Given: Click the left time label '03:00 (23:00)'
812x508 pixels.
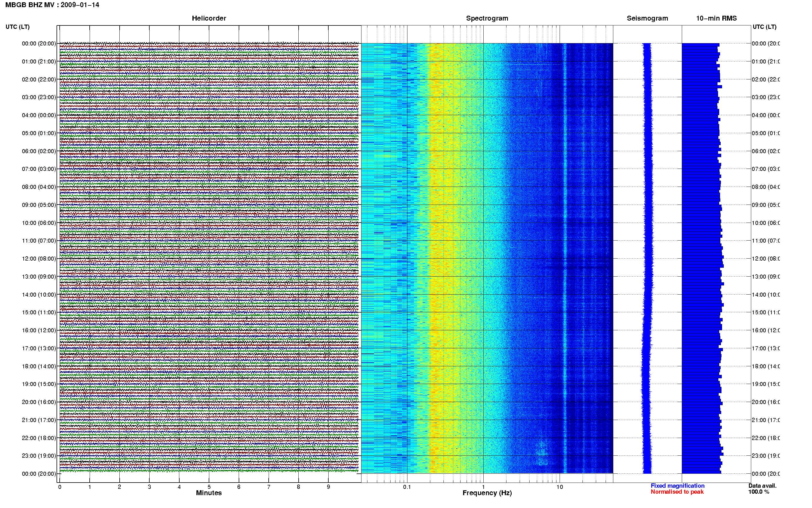Looking at the screenshot, I should [39, 97].
